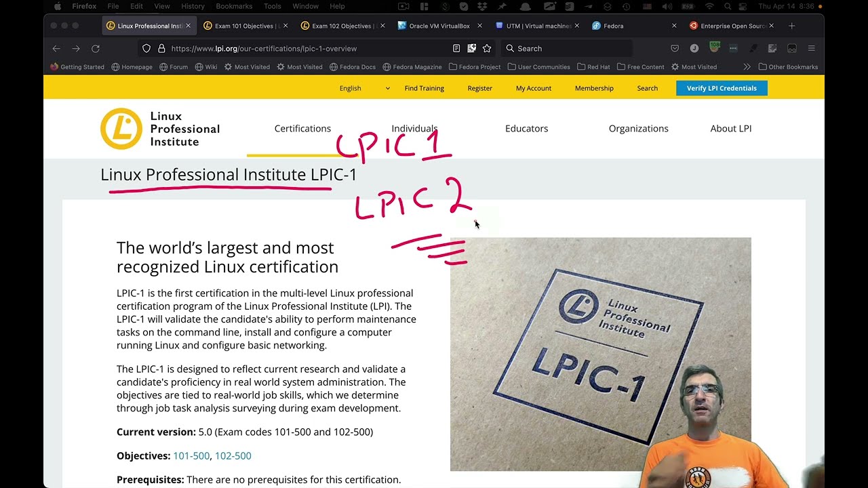The height and width of the screenshot is (488, 868).
Task: Open the Bookmarks menu in menu bar
Action: pyautogui.click(x=233, y=6)
